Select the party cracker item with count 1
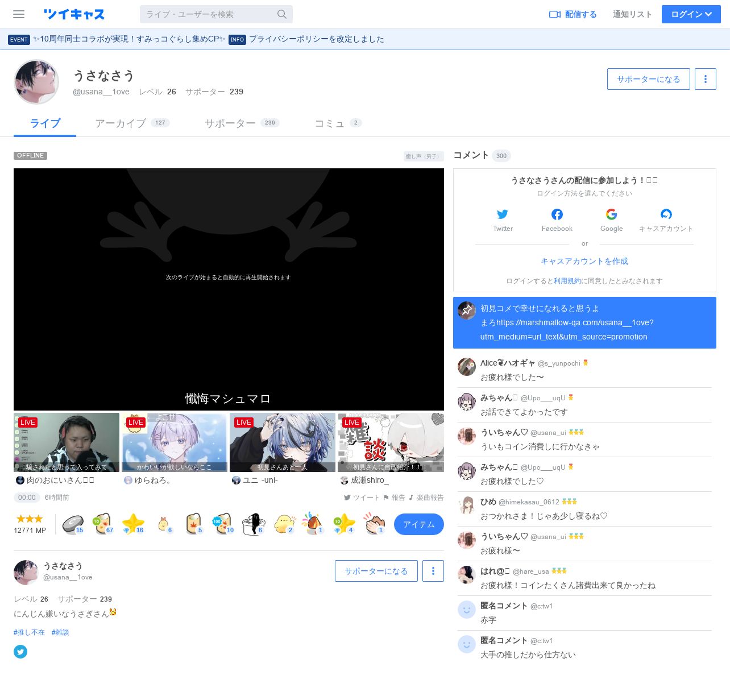Image resolution: width=730 pixels, height=700 pixels. (314, 524)
